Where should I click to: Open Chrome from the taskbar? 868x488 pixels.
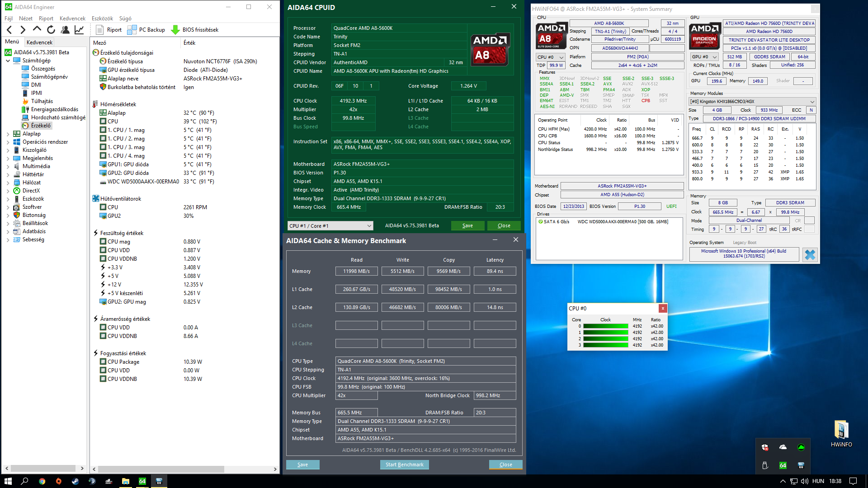click(42, 481)
